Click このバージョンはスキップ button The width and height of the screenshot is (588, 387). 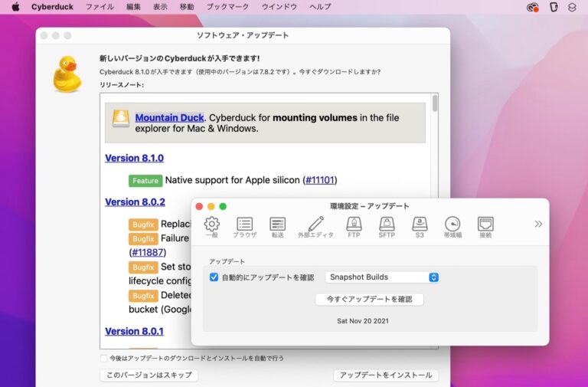point(149,375)
